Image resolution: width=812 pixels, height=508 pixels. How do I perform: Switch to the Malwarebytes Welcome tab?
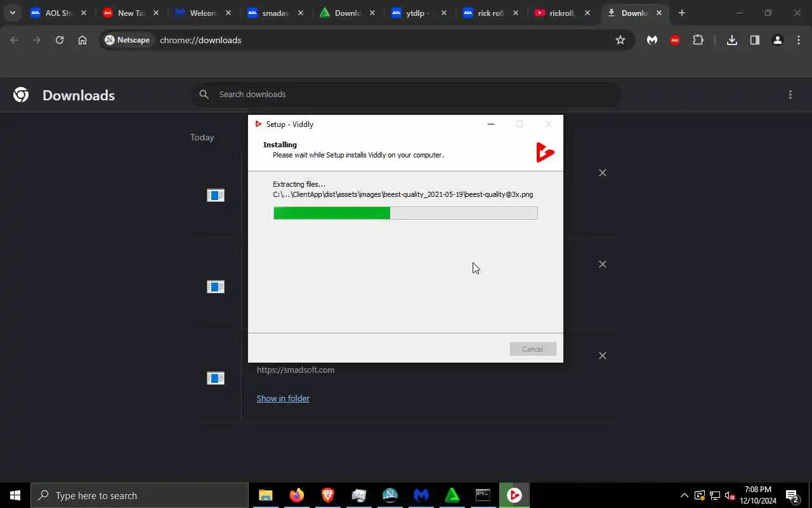pos(202,13)
